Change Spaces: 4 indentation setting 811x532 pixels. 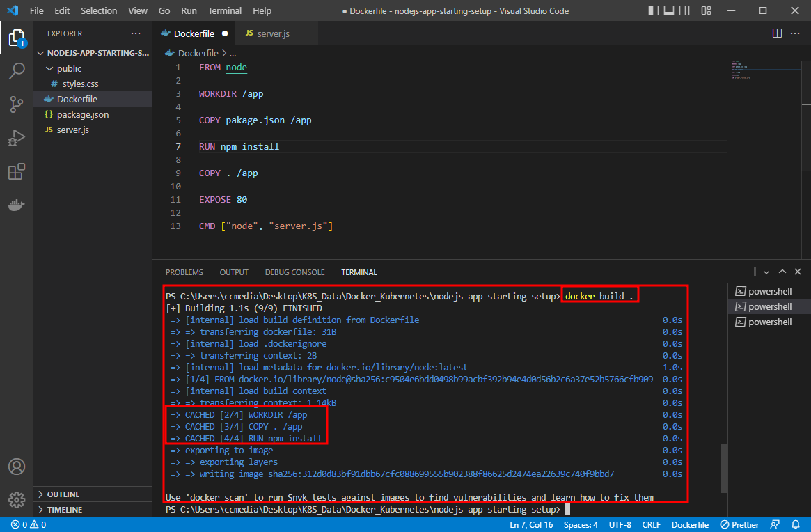[x=581, y=525]
